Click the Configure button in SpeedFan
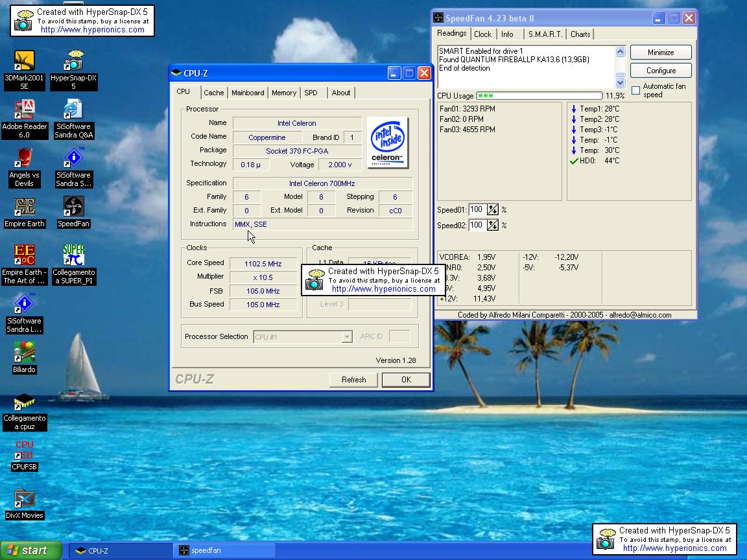The width and height of the screenshot is (747, 560). coord(661,71)
